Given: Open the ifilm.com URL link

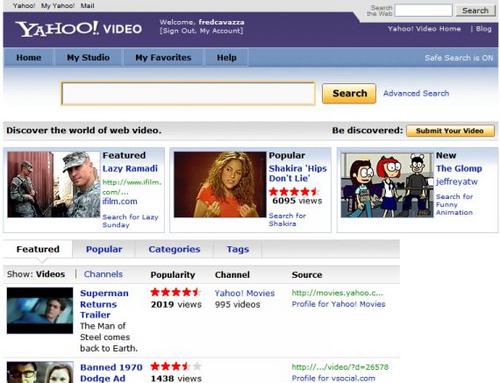Looking at the screenshot, I should (132, 187).
